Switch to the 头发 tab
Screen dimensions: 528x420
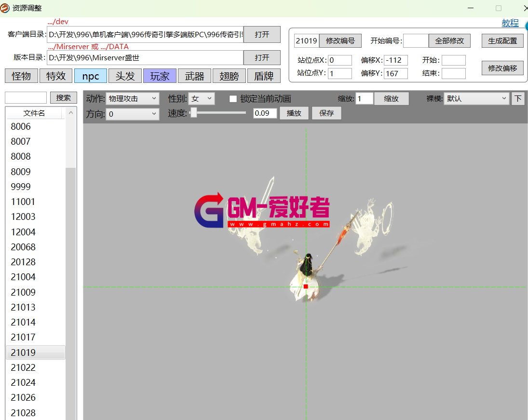click(x=125, y=76)
